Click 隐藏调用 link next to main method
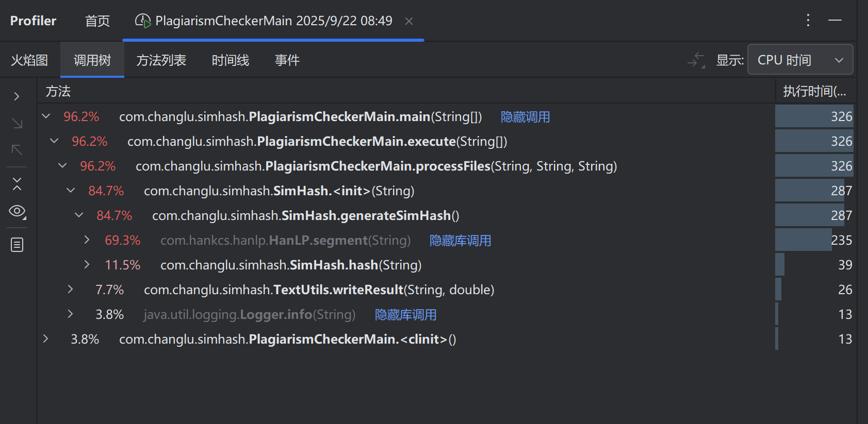Viewport: 868px width, 424px height. tap(525, 117)
